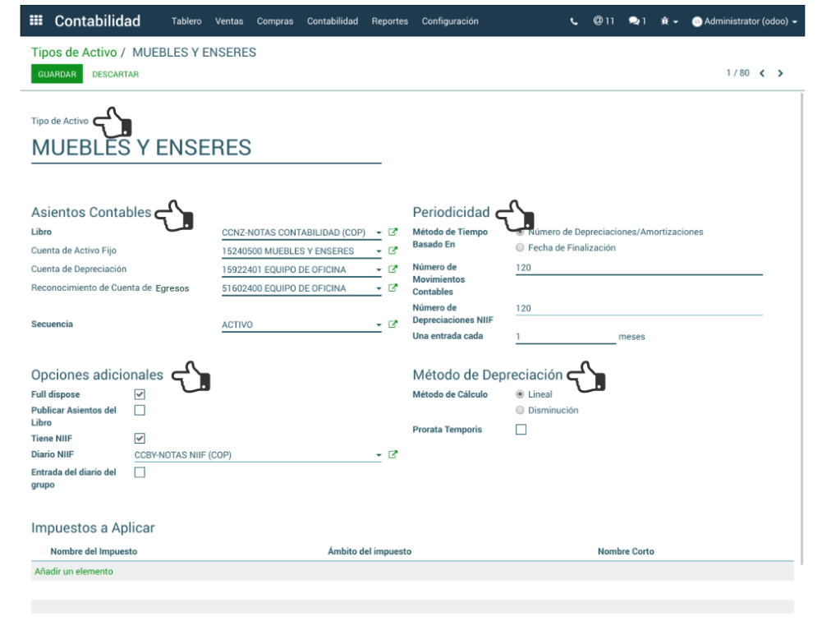This screenshot has width=840, height=630.
Task: Toggle the Full dispose checkbox
Action: tap(140, 394)
